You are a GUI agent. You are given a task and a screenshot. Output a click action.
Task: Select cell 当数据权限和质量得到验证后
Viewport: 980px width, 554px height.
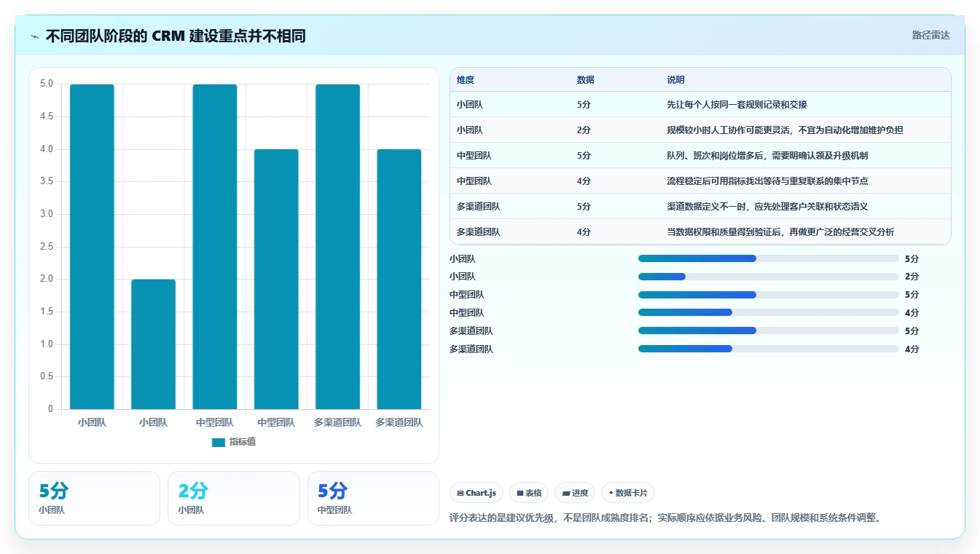pos(780,232)
